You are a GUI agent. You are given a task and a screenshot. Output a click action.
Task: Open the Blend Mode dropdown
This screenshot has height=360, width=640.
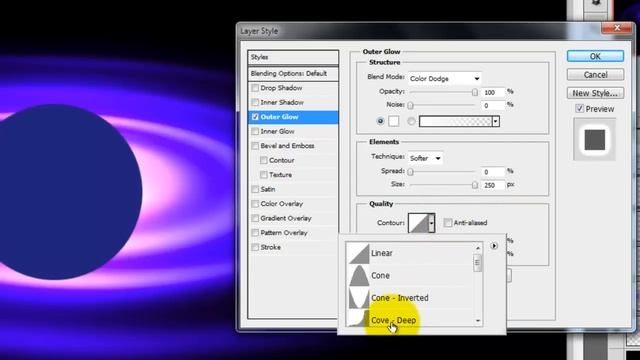(444, 78)
